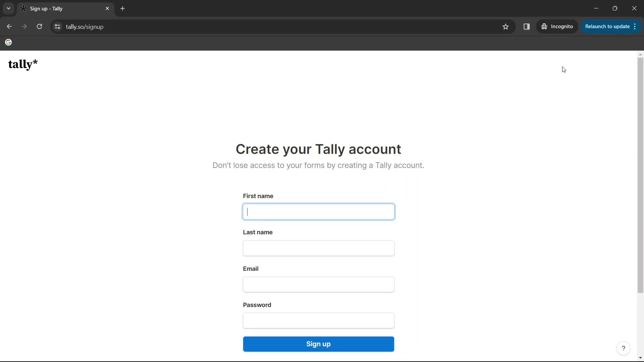The image size is (644, 362).
Task: Open Chrome's side panel
Action: tap(526, 26)
